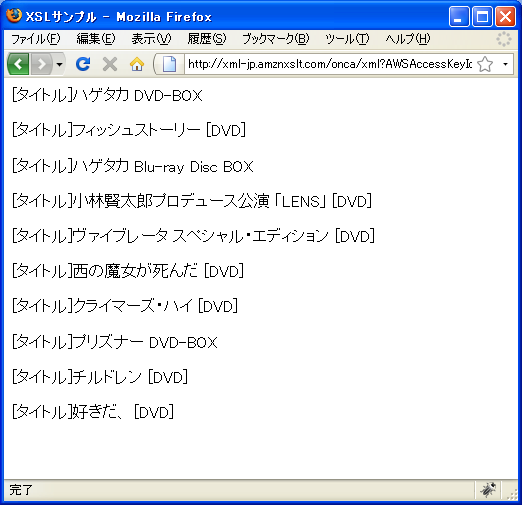Click the grey X Stop loading icon
The height and width of the screenshot is (505, 522).
(110, 64)
